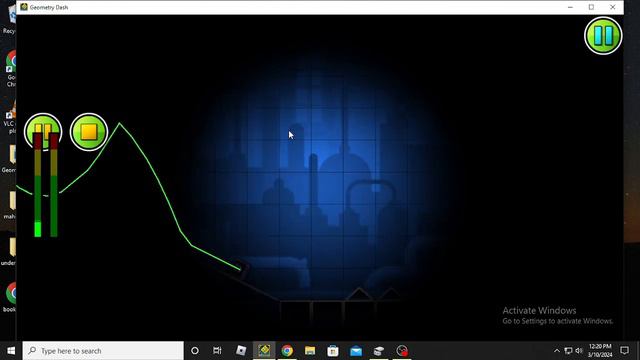Select the Google Chrome desktop shortcut
The width and height of the screenshot is (640, 360).
pos(11,67)
